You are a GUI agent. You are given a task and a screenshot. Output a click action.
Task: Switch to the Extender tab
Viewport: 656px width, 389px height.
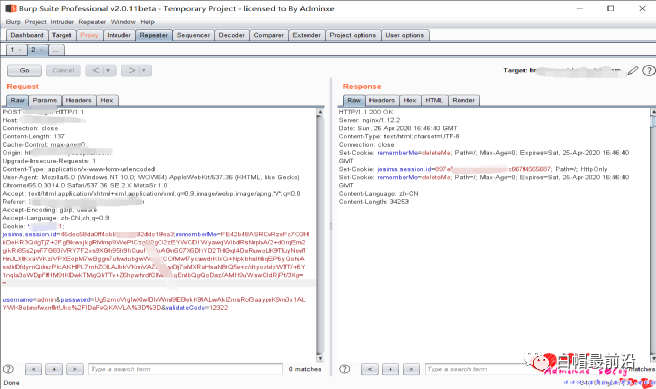[306, 35]
